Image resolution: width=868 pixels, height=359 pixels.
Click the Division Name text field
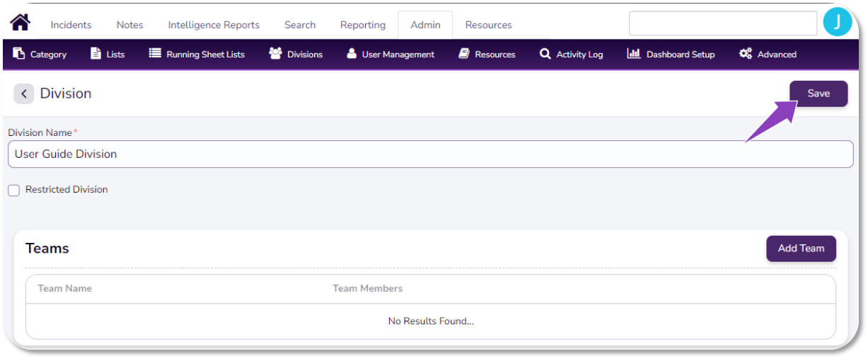click(430, 154)
